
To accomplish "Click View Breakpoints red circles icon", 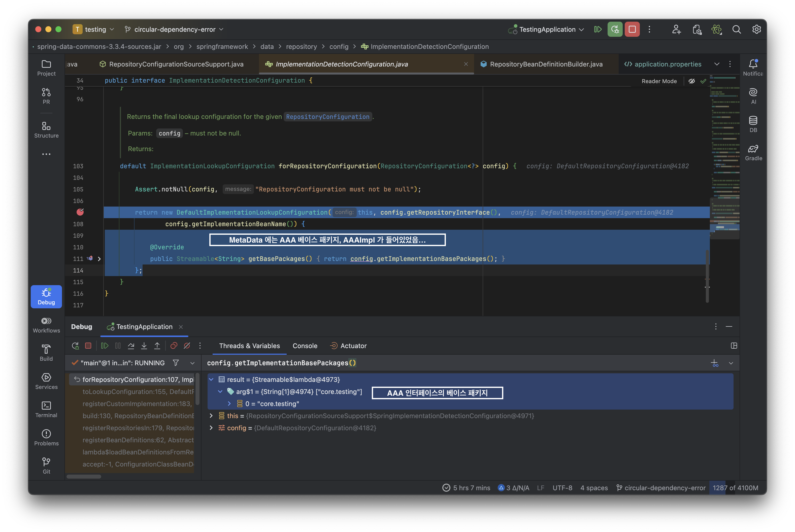I will tap(174, 346).
